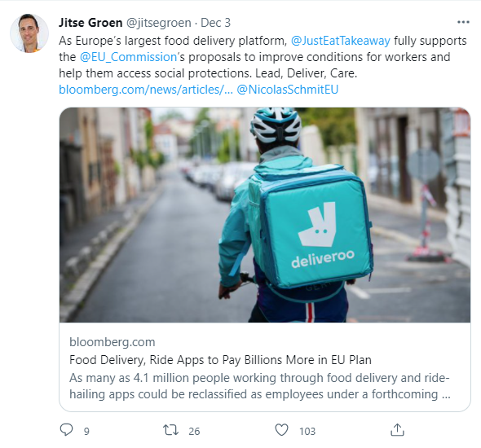
Task: Open the three-dot more options menu
Action: click(x=463, y=22)
